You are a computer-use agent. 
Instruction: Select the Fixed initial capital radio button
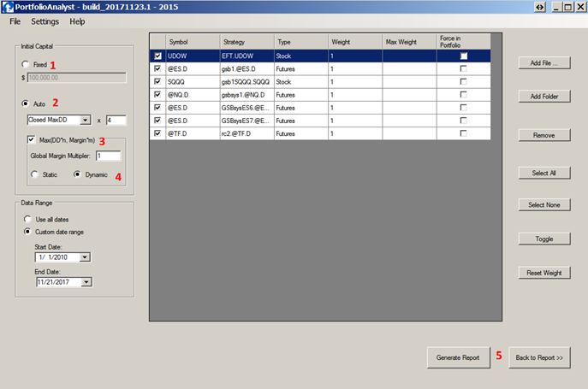point(27,64)
